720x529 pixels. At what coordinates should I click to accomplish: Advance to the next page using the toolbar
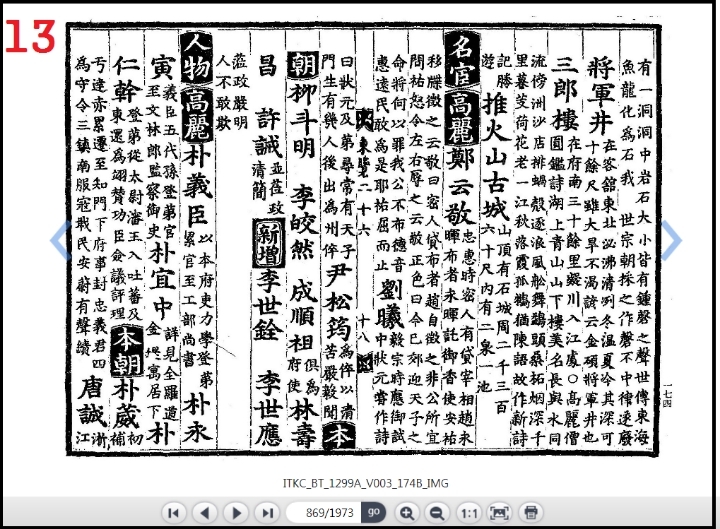[236, 512]
